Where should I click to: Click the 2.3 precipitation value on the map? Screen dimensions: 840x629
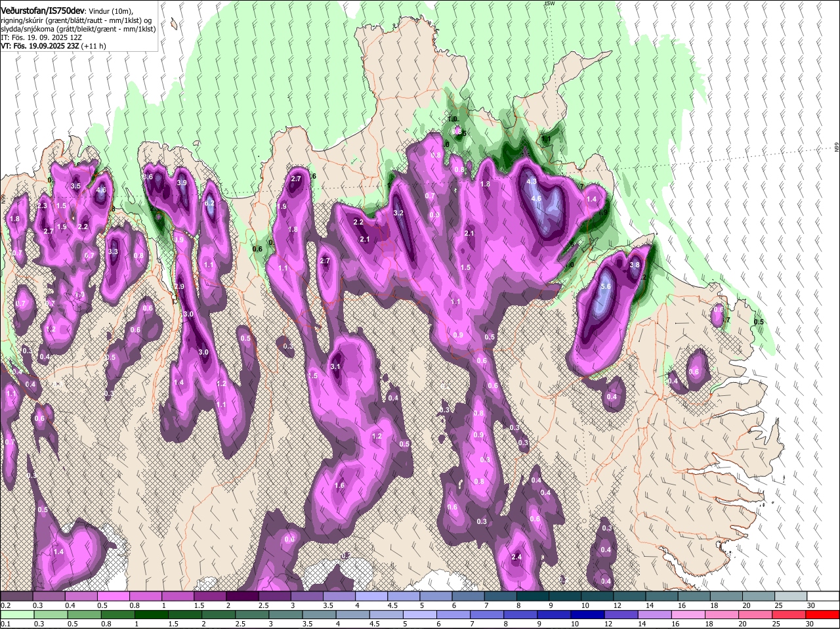click(43, 206)
